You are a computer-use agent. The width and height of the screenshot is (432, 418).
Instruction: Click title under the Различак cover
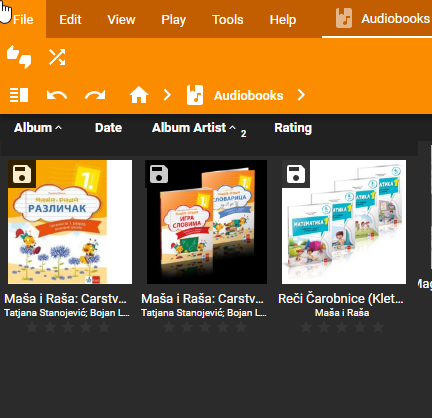click(65, 299)
